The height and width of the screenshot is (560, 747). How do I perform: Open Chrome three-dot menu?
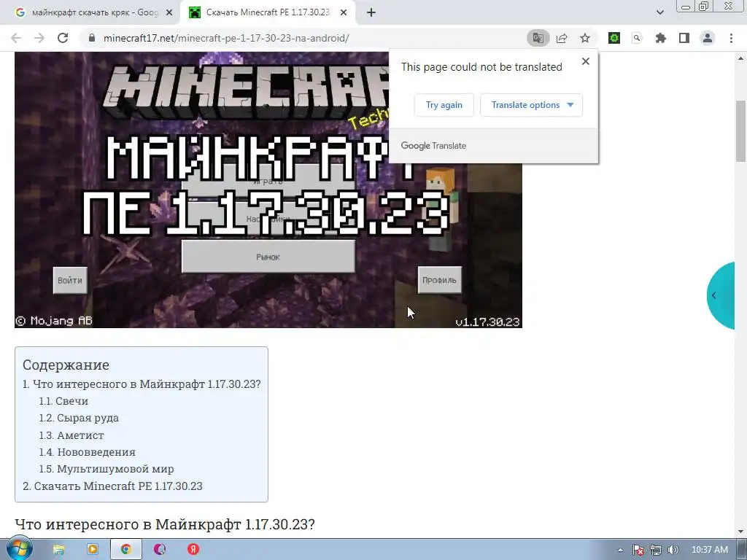731,38
